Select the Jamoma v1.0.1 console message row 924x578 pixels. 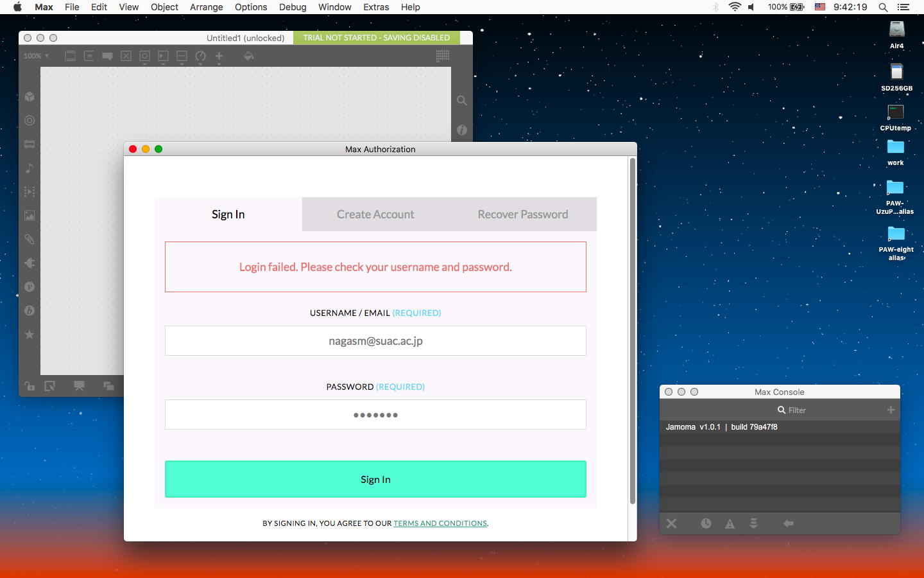[780, 427]
